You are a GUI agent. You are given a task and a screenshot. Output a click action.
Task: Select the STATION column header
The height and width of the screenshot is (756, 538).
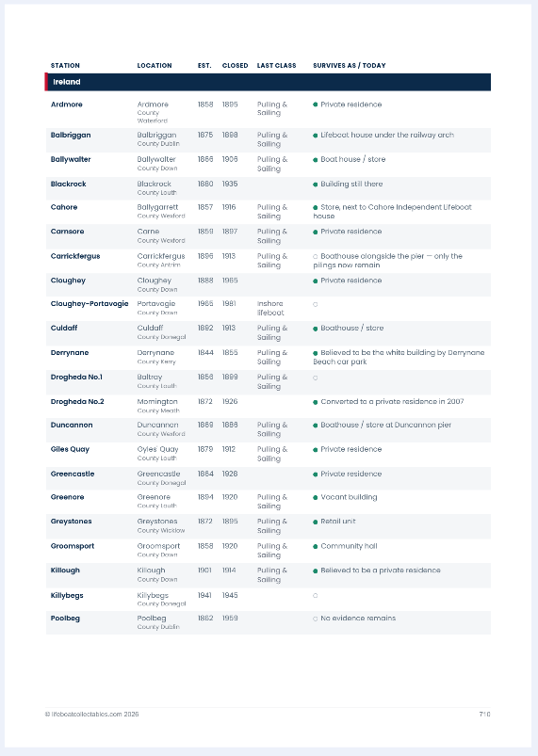(65, 66)
